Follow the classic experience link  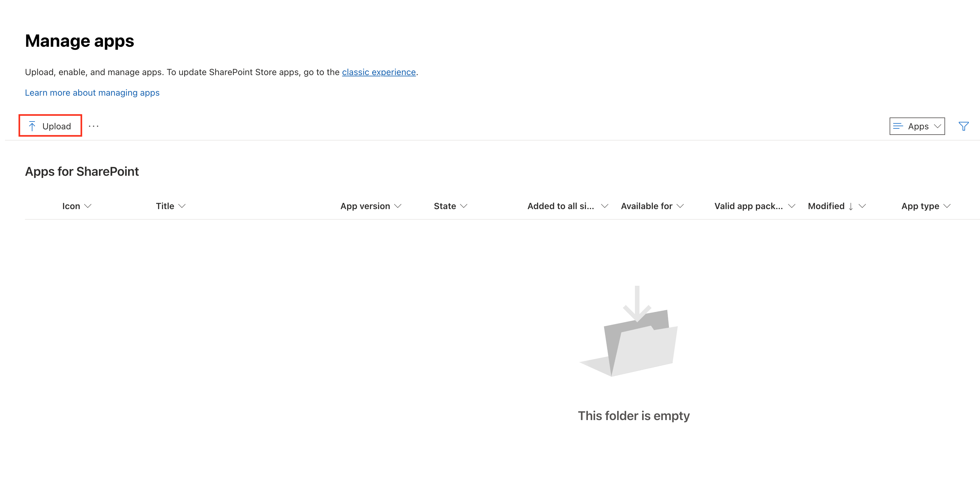coord(378,72)
